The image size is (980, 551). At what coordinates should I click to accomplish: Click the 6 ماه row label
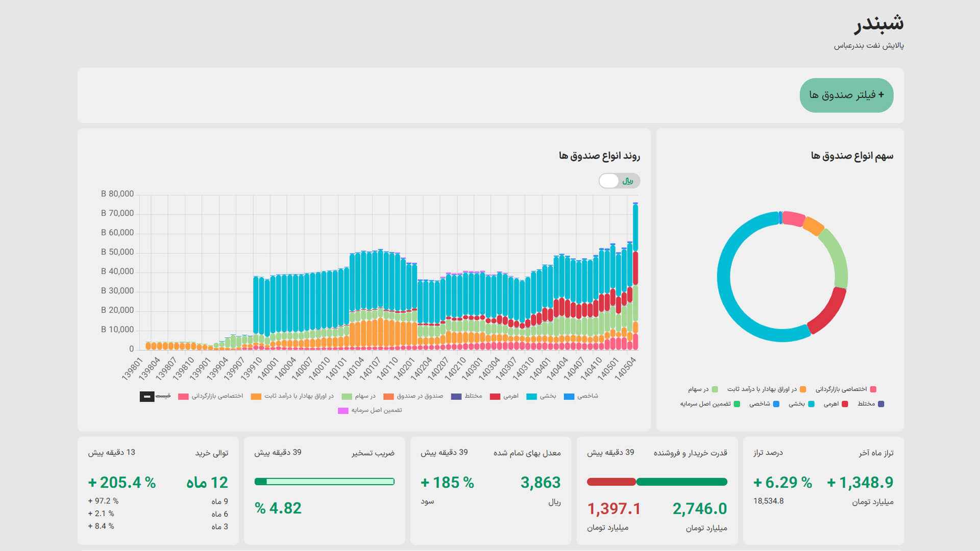click(220, 514)
